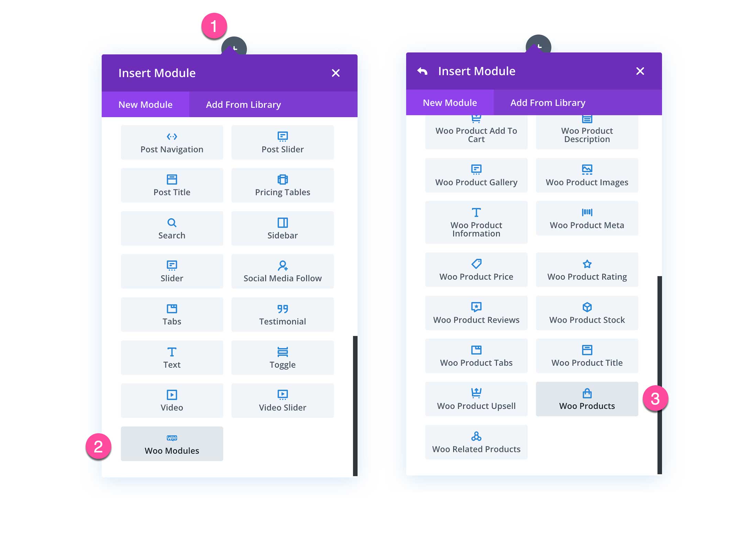Select the Woo Product Stock module
Screen dimensions: 756x535
pos(585,315)
